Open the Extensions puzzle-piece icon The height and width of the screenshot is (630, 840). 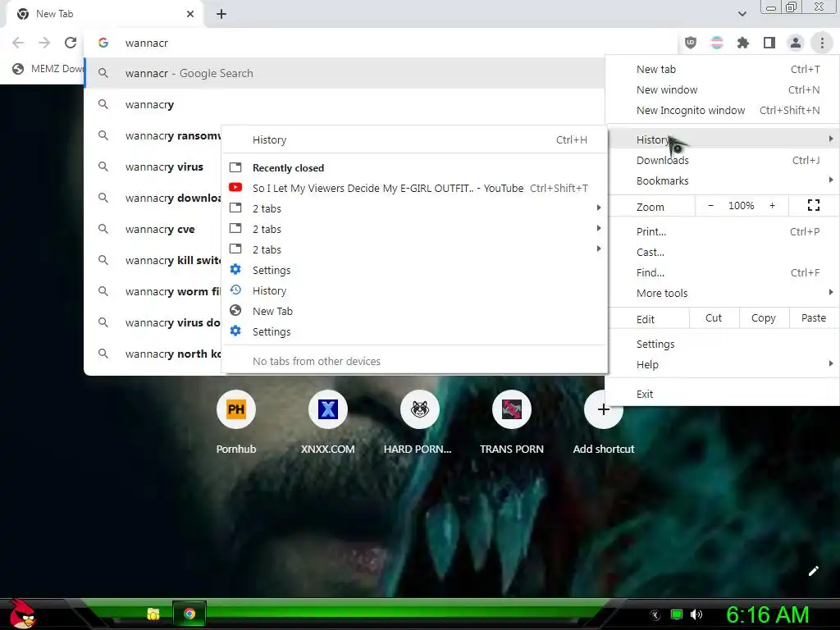click(743, 43)
